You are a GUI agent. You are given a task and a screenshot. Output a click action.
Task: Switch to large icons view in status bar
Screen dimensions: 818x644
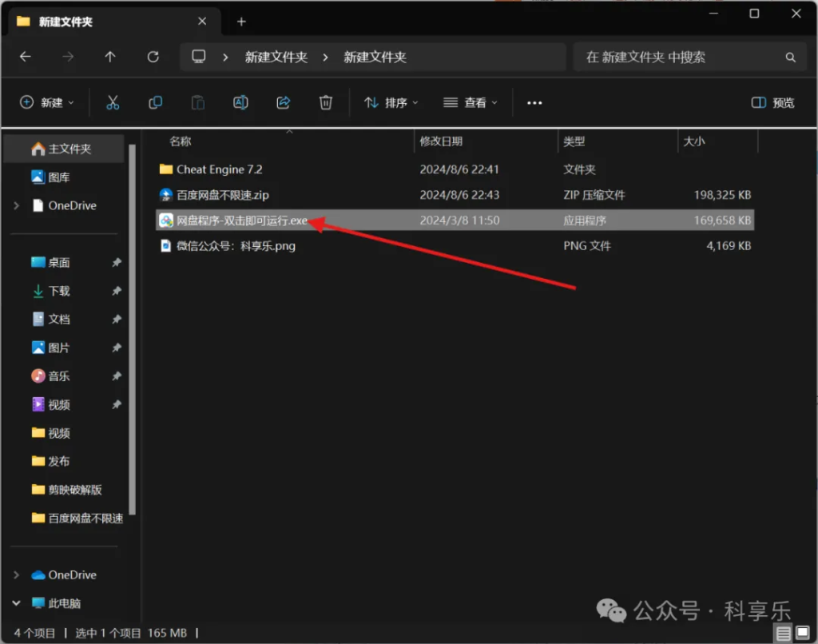pyautogui.click(x=803, y=633)
